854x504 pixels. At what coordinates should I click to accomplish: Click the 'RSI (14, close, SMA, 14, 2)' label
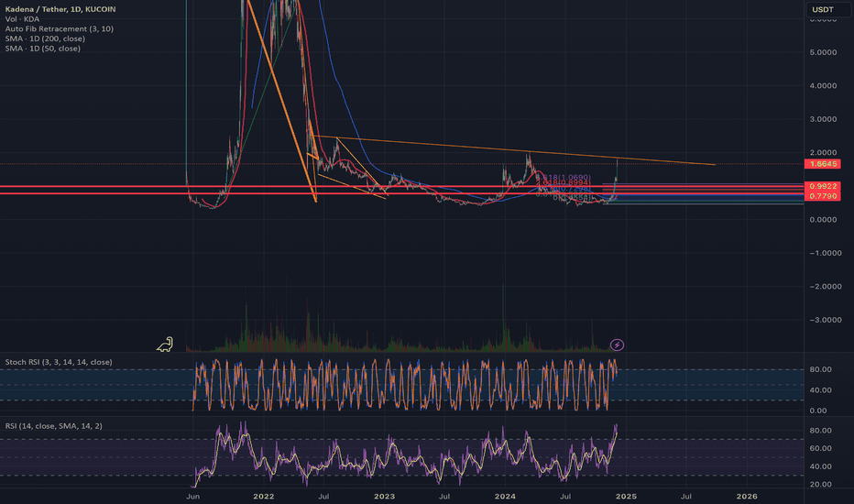click(53, 425)
